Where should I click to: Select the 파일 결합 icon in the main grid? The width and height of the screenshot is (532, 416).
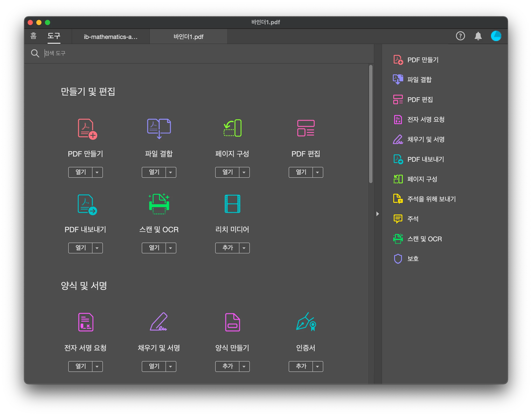pos(159,128)
